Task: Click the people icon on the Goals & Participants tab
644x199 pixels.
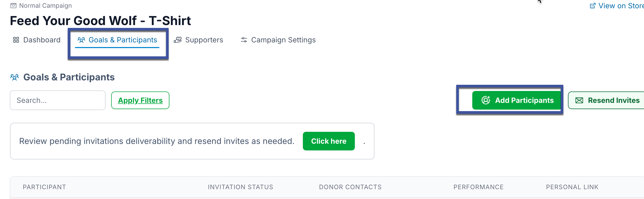Action: coord(81,40)
